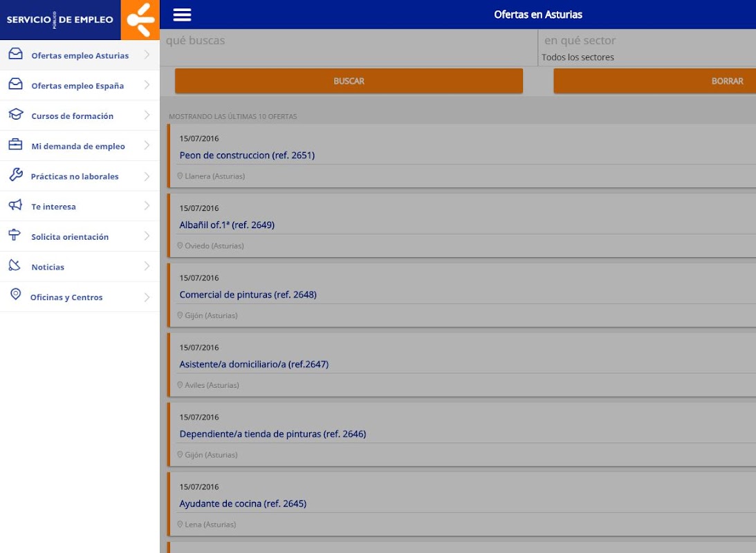This screenshot has height=553, width=756.
Task: Select Prácticas no laborales in the sidebar
Action: (80, 176)
